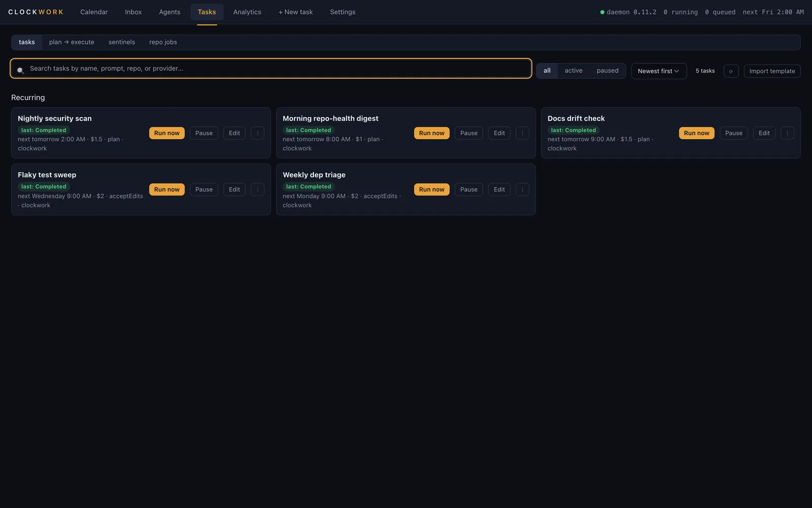
Task: Click the Clockwork logo
Action: tap(36, 12)
